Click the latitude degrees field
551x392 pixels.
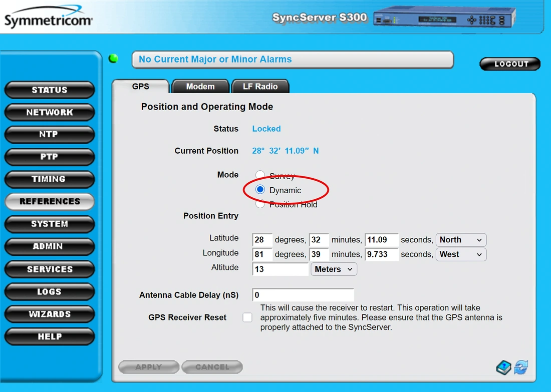pos(262,240)
